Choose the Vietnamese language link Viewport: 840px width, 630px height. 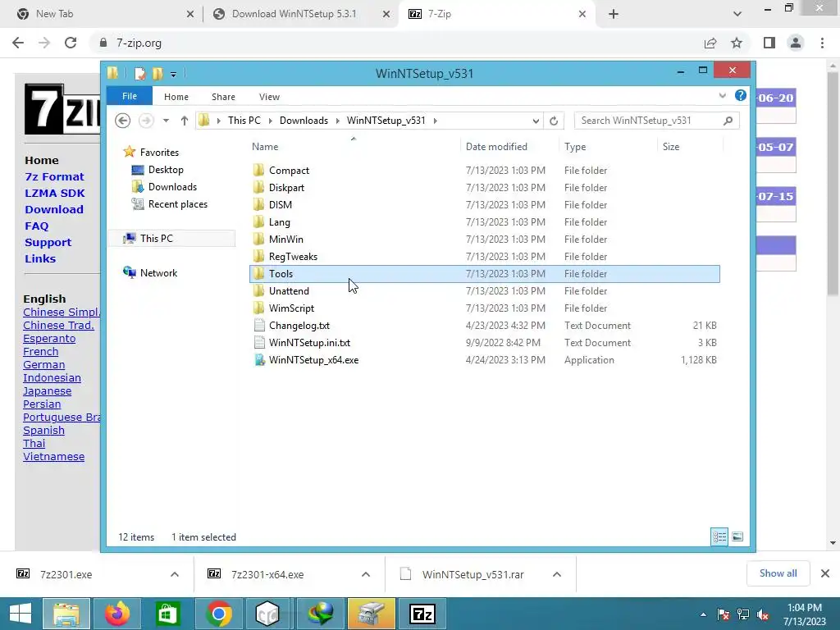53,457
